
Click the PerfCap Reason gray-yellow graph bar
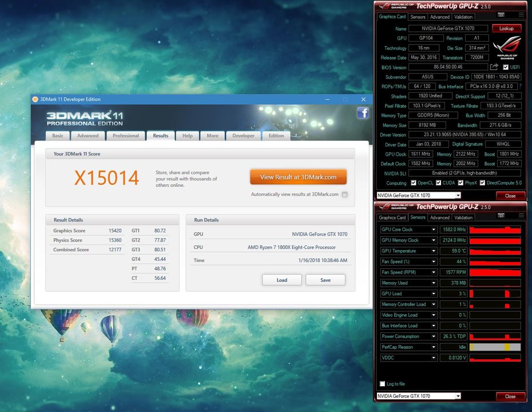(x=495, y=347)
